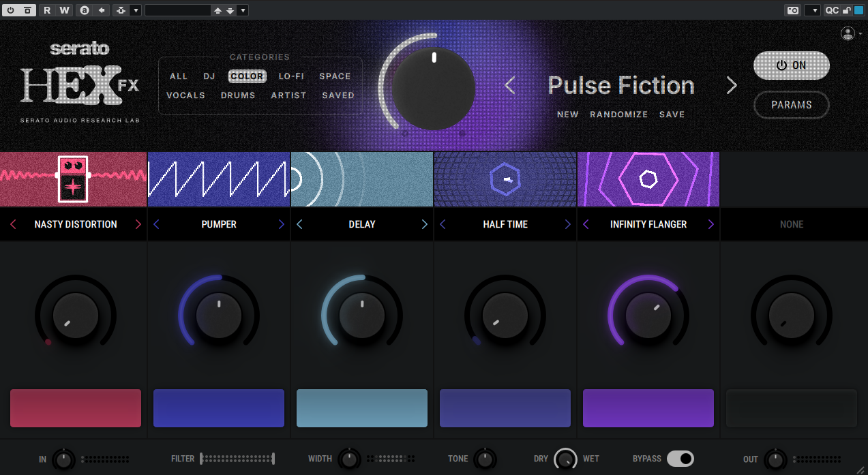
Task: Select the SAVED category
Action: (338, 95)
